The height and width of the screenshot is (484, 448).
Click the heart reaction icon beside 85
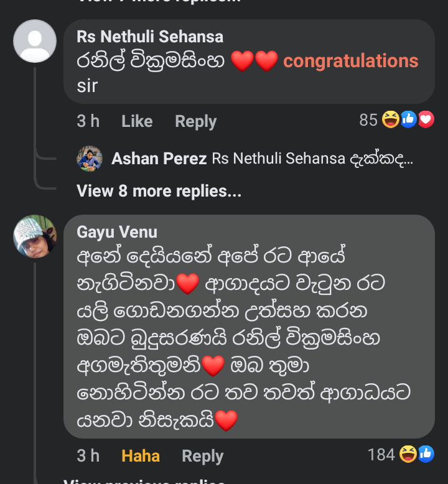(426, 119)
